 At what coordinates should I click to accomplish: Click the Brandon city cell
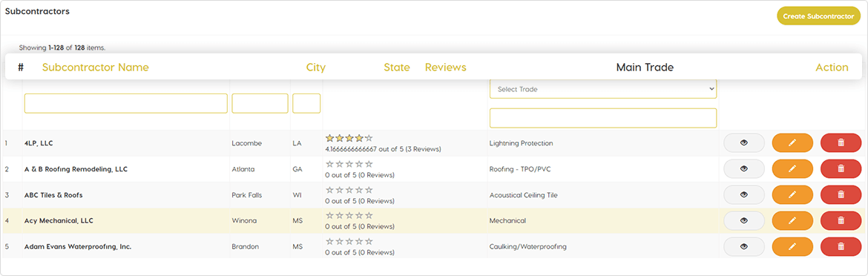(x=245, y=246)
